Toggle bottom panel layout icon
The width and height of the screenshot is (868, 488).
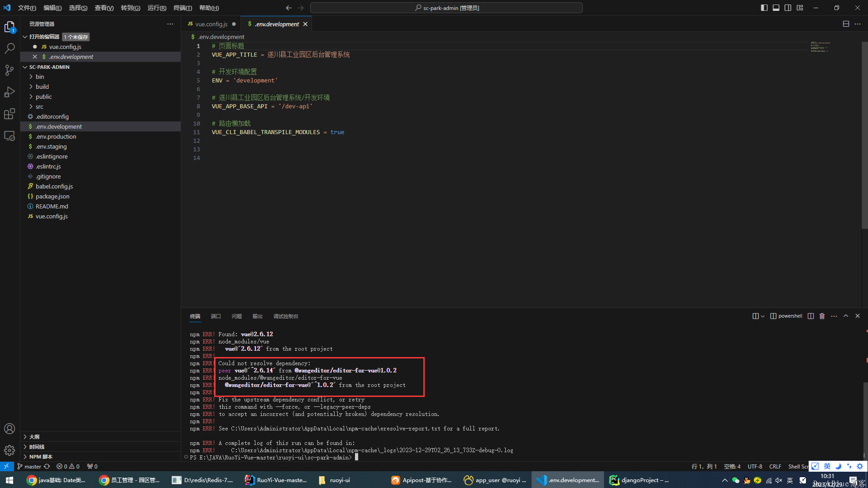pyautogui.click(x=776, y=8)
